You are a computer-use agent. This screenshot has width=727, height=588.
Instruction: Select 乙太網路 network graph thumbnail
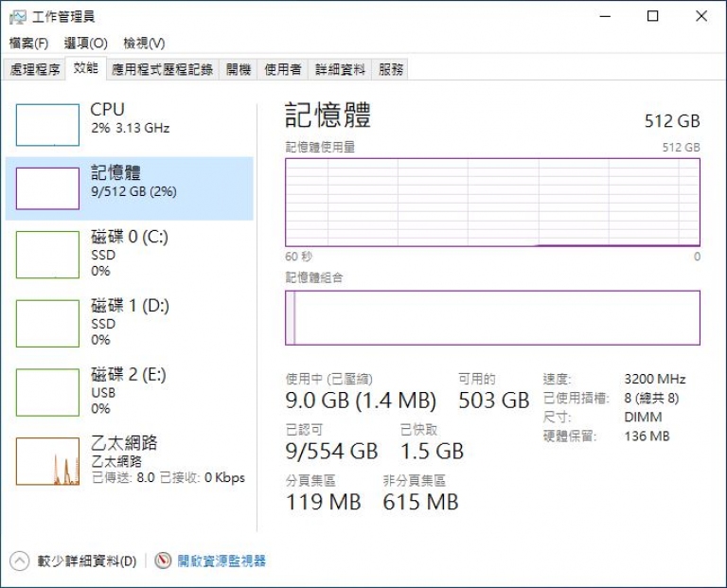click(x=47, y=461)
